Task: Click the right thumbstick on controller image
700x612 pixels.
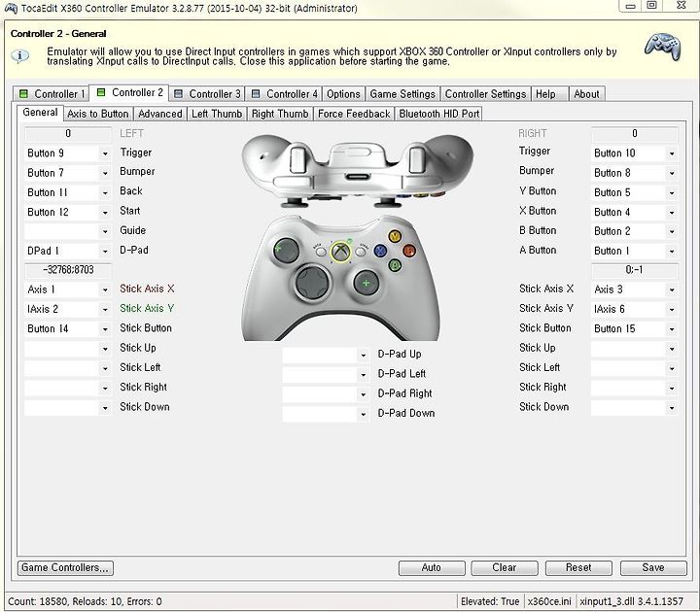Action: pos(367,283)
